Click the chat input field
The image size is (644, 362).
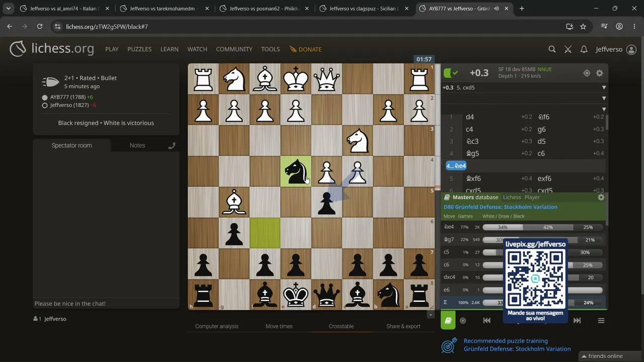pos(106,304)
